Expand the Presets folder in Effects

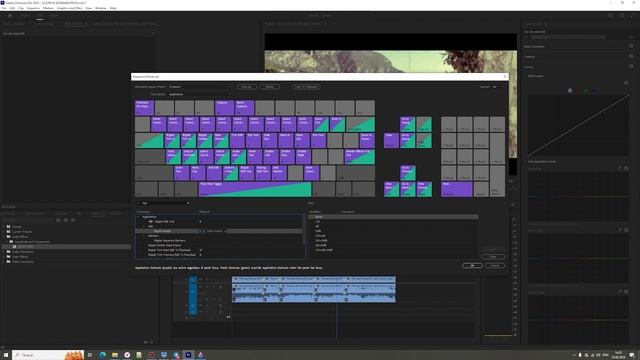pos(4,227)
